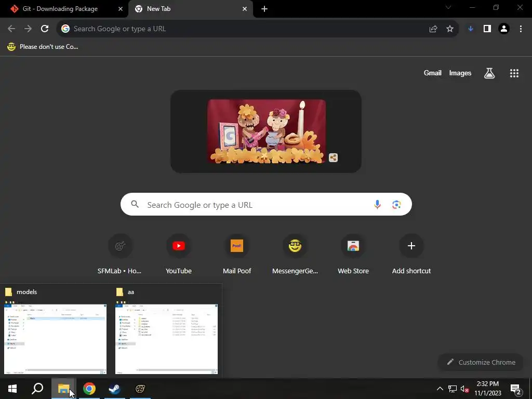532x399 pixels.
Task: Toggle the Chrome side panel
Action: coord(487,29)
